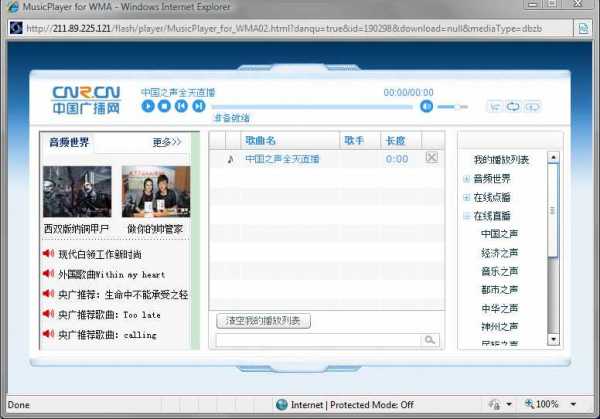Select 神州之声 live channel
Image resolution: width=600 pixels, height=419 pixels.
tap(499, 326)
